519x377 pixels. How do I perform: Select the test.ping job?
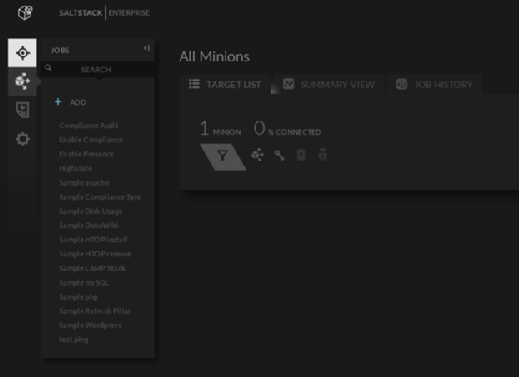[x=74, y=340]
